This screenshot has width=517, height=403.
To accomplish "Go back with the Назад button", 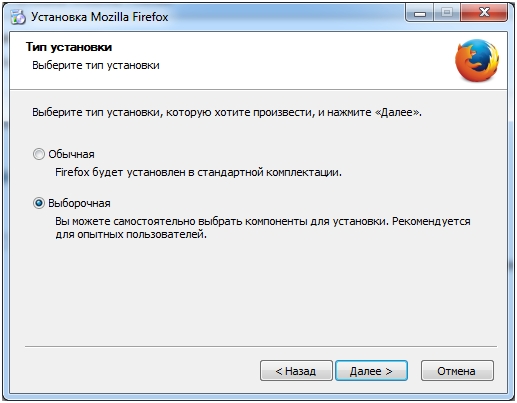I will tap(296, 370).
